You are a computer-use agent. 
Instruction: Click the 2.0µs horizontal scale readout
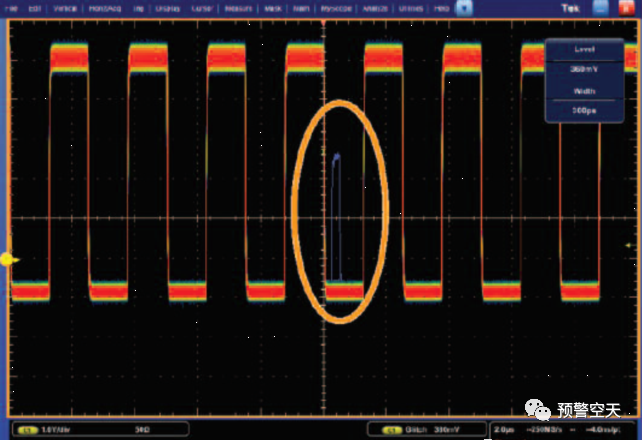pos(504,430)
